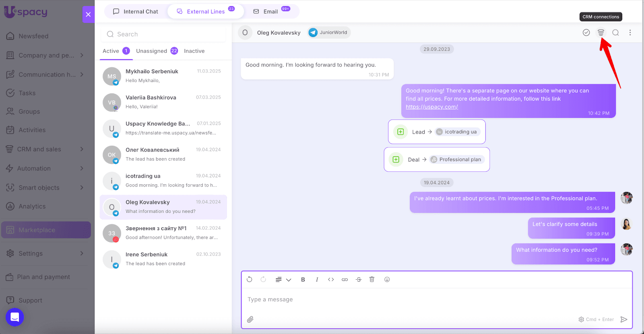Show Active conversations tab
The width and height of the screenshot is (644, 334).
click(x=116, y=51)
